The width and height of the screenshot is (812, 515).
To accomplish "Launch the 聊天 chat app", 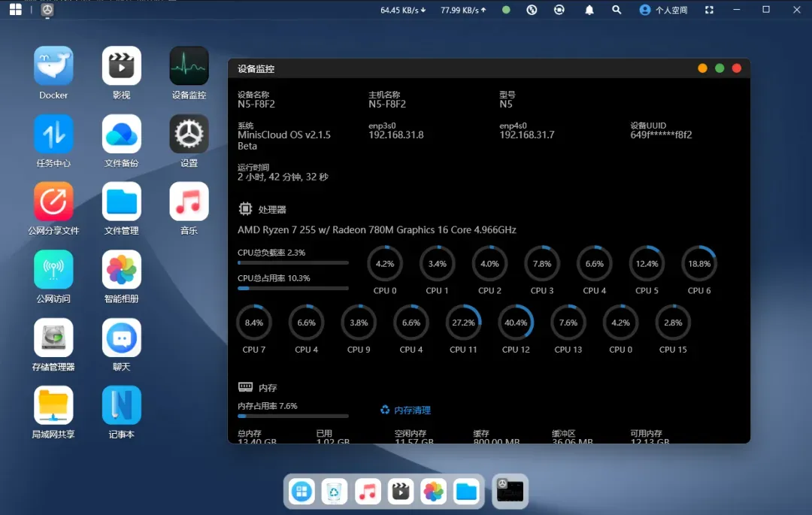I will (x=121, y=338).
